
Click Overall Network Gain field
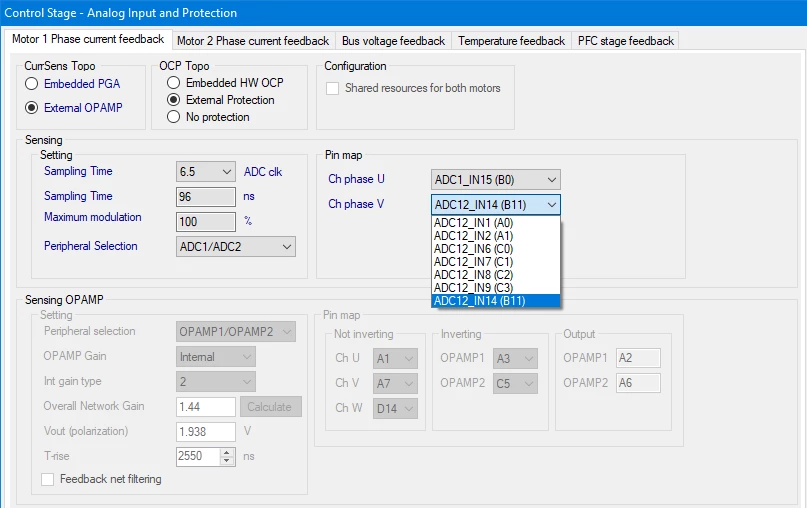coord(206,407)
